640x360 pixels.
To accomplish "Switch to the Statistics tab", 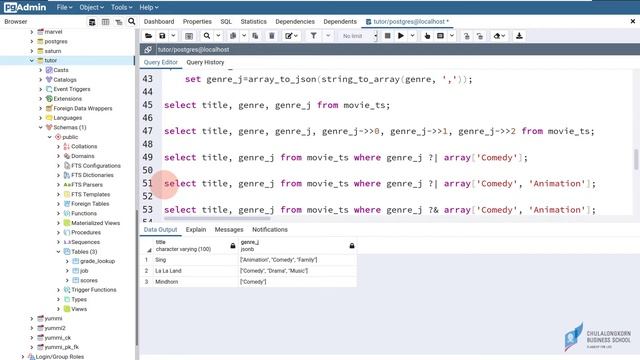I will click(x=253, y=22).
